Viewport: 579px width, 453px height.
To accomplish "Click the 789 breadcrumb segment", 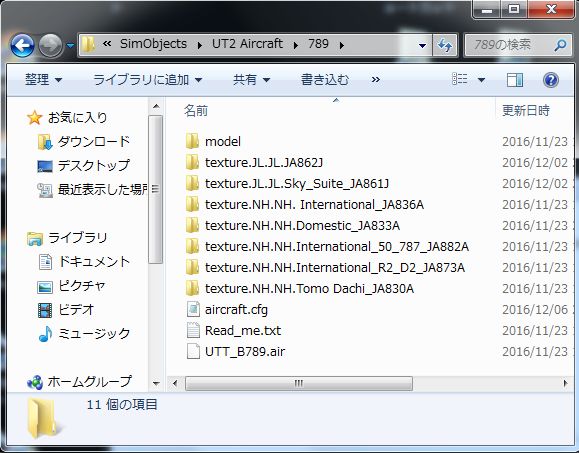I will click(318, 44).
